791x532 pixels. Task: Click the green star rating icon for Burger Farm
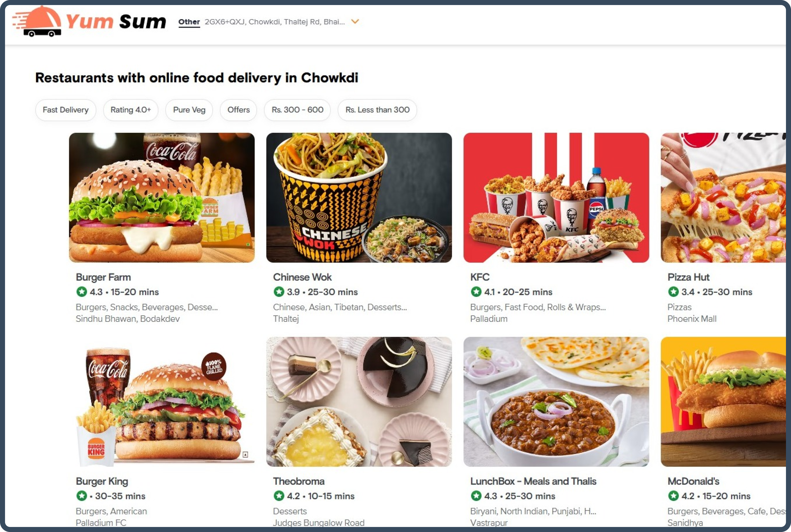[82, 291]
